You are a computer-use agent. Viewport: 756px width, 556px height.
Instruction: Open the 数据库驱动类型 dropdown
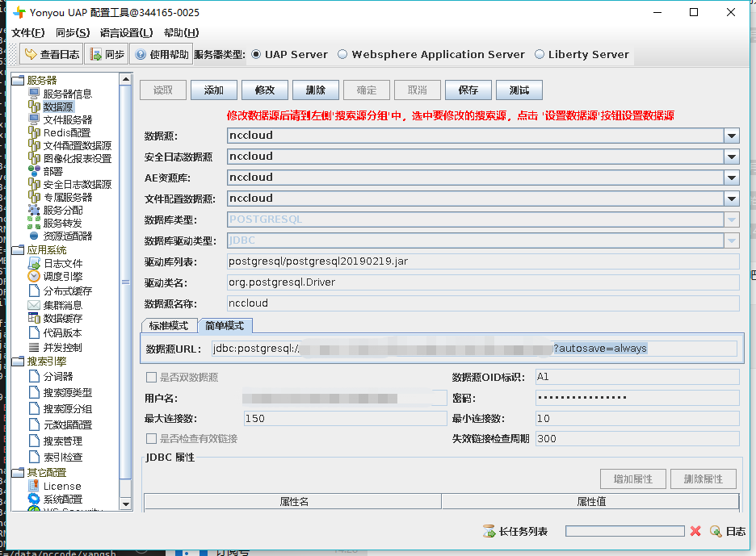(x=732, y=240)
